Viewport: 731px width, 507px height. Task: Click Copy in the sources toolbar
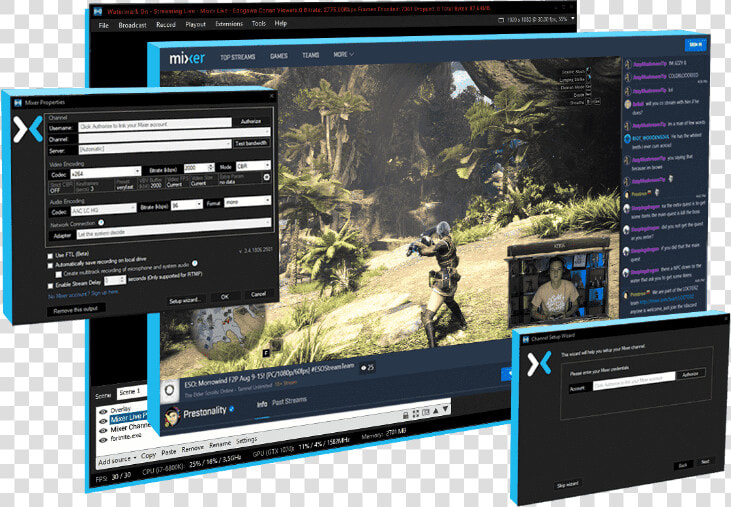pos(148,455)
